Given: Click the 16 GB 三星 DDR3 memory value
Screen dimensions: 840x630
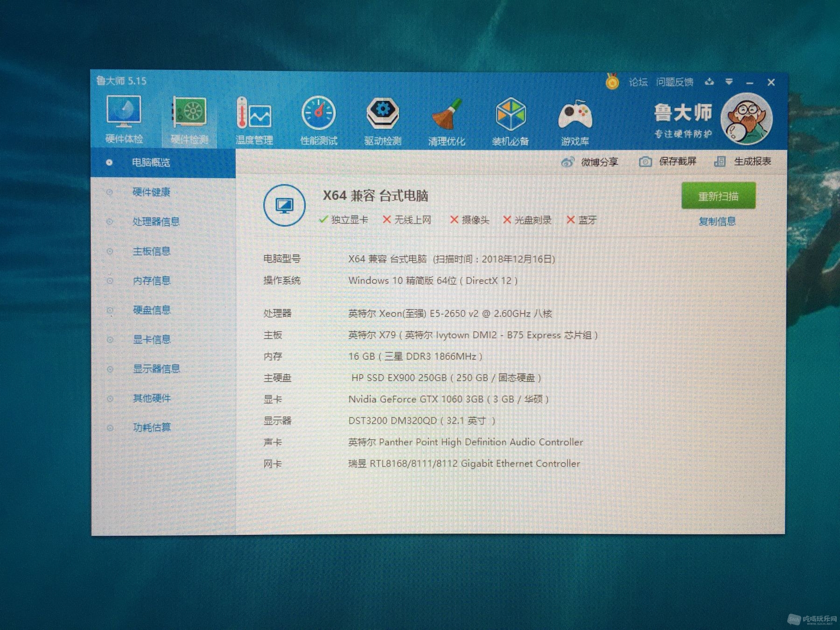Looking at the screenshot, I should [x=415, y=357].
